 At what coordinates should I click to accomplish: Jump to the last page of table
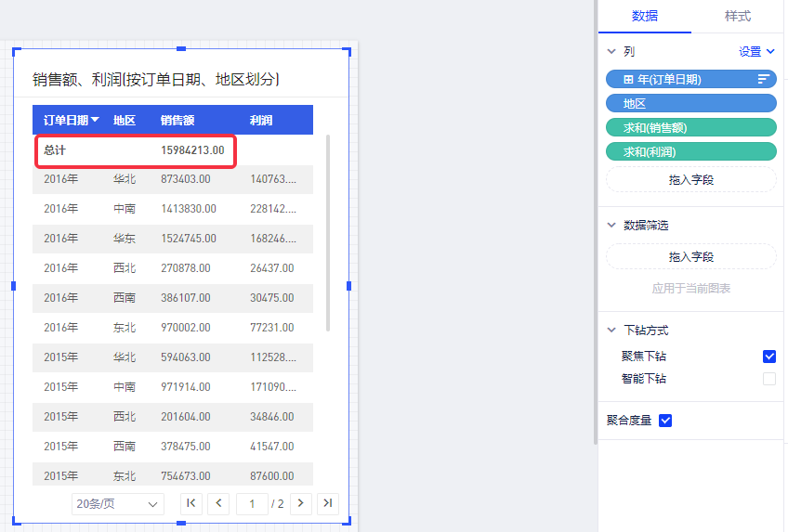click(x=327, y=503)
